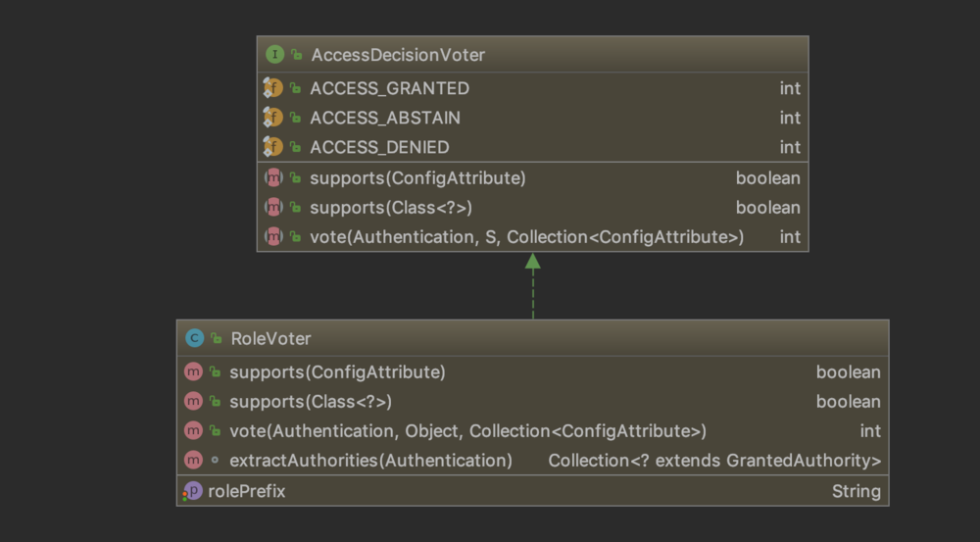This screenshot has height=542, width=980.
Task: Select the ACCESS_DENIED field text
Action: coord(379,147)
